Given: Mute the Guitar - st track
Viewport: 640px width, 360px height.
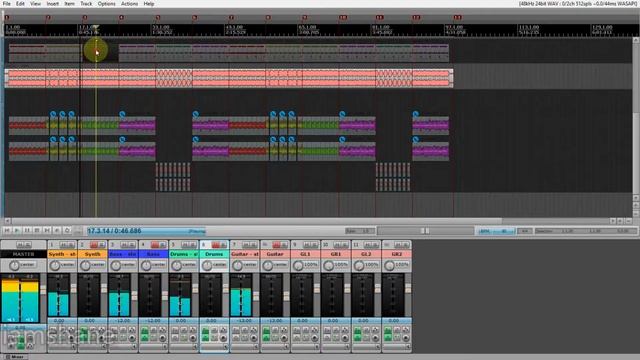Looking at the screenshot, I should tap(246, 245).
